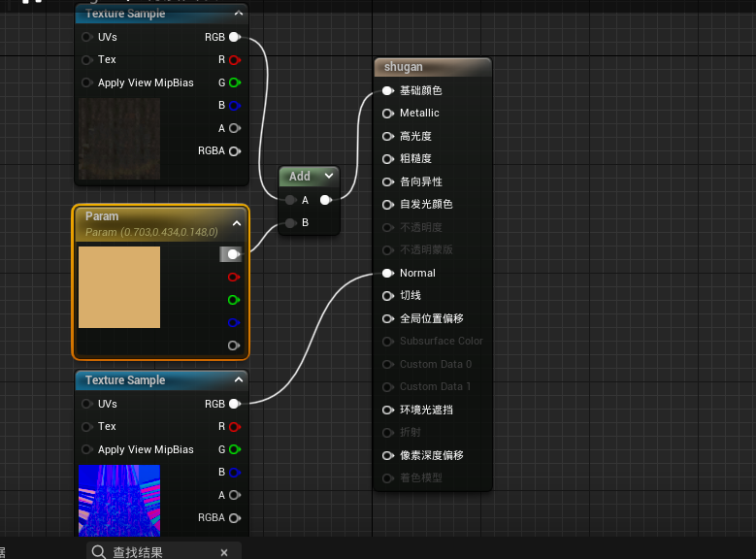Viewport: 756px width, 559px height.
Task: Click the disabled Subsurface Color pin
Action: [387, 342]
